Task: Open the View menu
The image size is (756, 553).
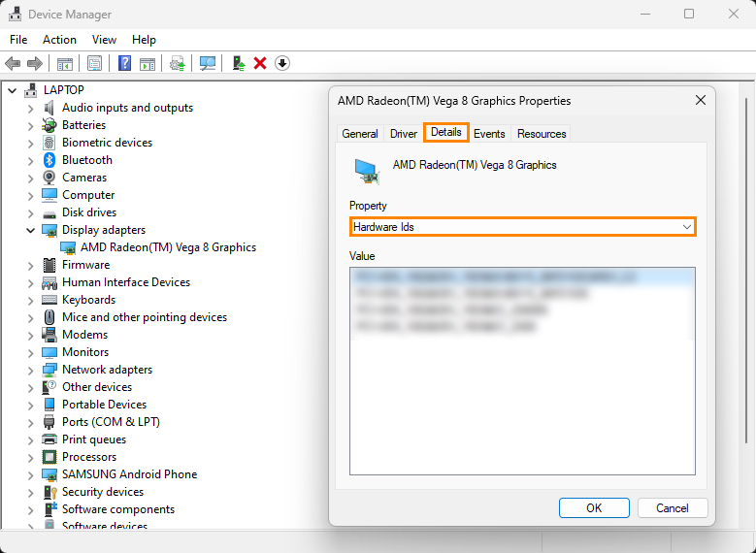Action: click(x=104, y=40)
